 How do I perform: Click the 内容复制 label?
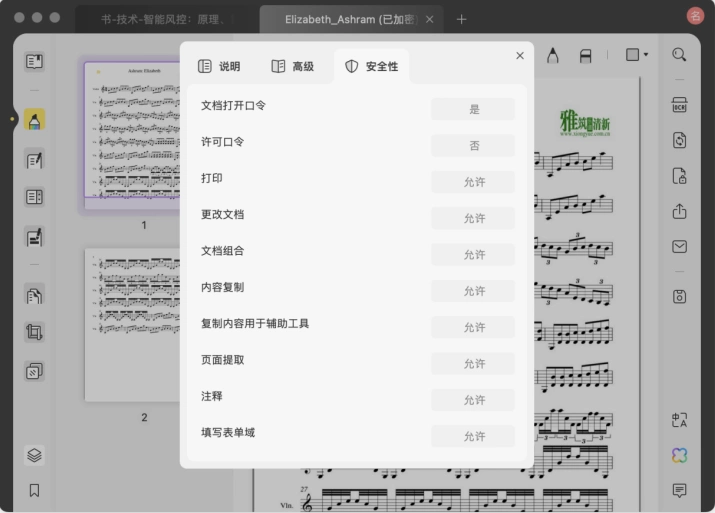(223, 287)
